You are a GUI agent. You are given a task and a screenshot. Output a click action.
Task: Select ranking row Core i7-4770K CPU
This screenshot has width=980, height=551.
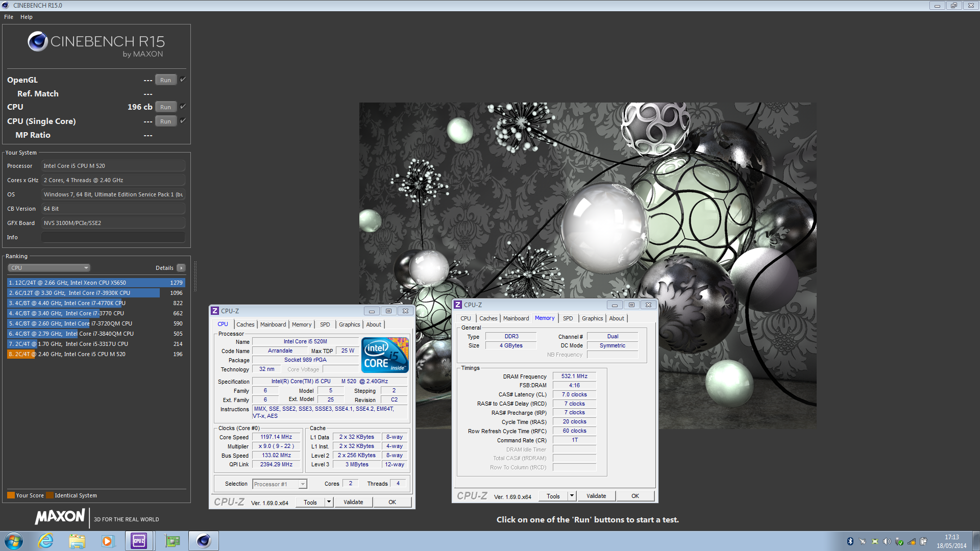(96, 303)
